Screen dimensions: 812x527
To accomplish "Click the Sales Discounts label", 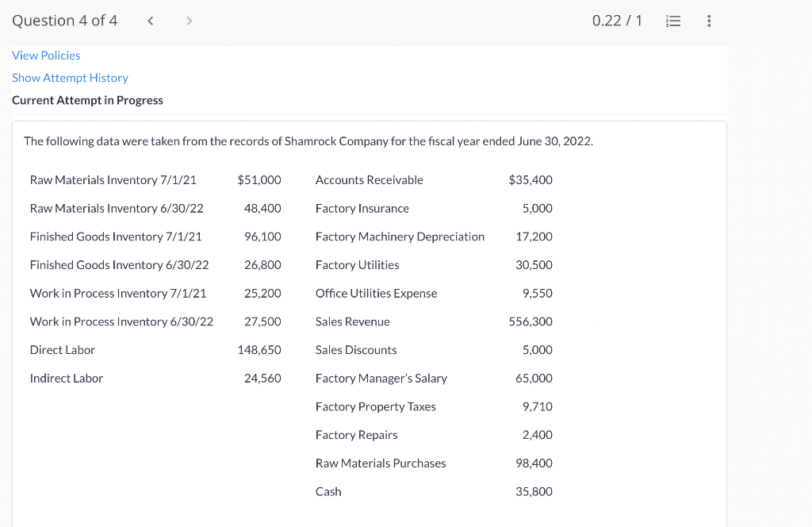I will tap(356, 350).
